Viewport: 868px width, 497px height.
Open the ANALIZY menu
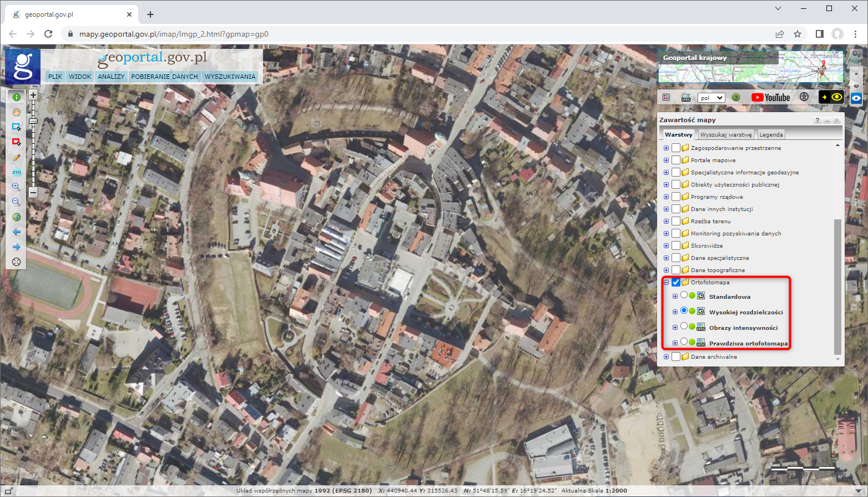[x=111, y=77]
